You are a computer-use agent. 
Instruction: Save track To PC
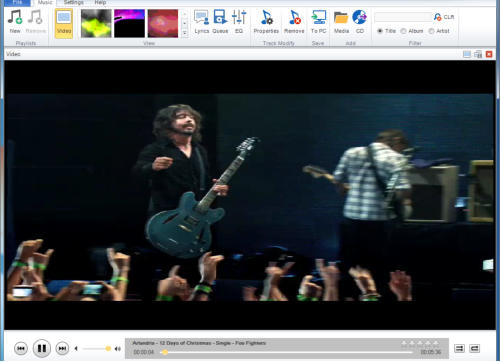(318, 22)
